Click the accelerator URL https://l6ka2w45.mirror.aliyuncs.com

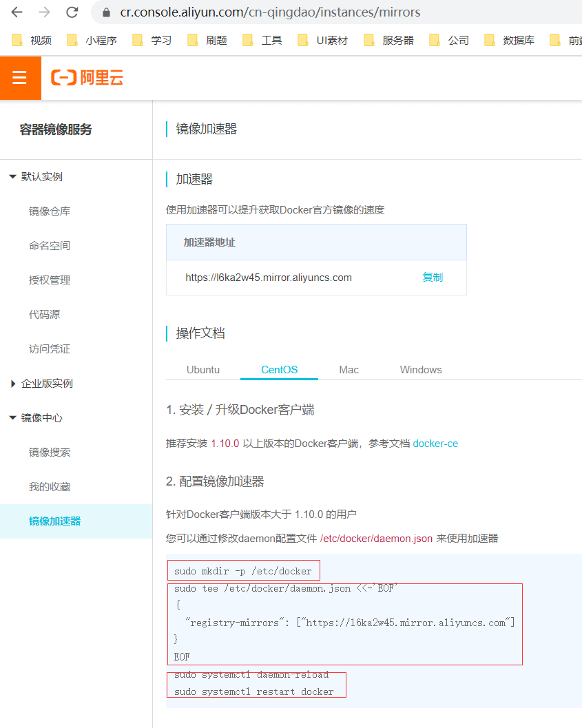[269, 278]
